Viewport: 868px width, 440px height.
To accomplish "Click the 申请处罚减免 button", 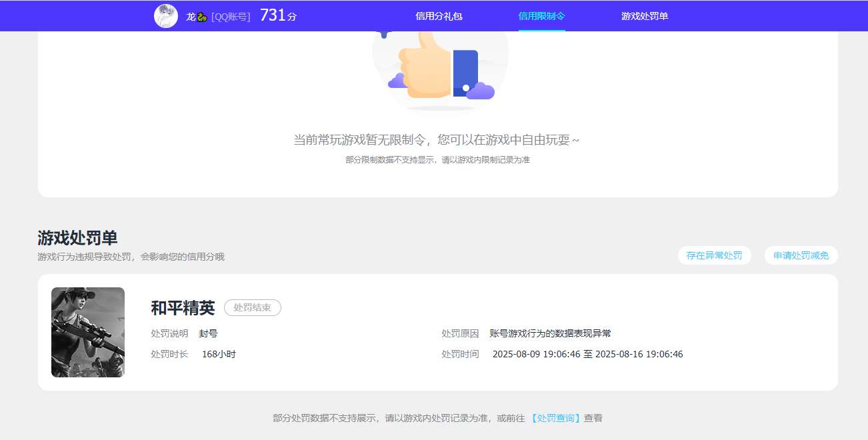I will point(801,255).
